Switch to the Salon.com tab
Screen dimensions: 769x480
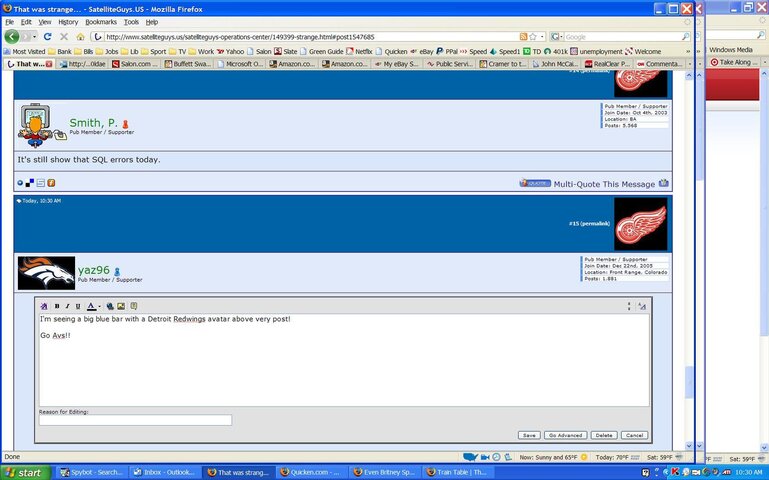coord(134,64)
